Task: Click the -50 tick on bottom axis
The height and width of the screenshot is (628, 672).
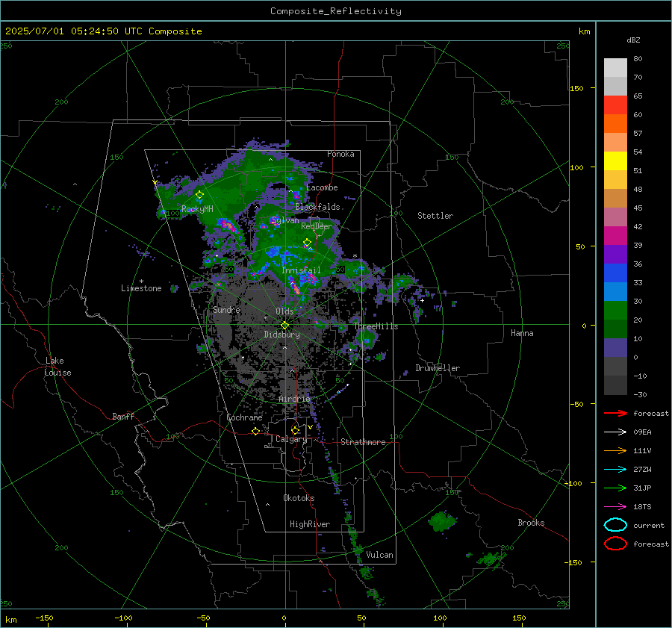Action: [203, 618]
